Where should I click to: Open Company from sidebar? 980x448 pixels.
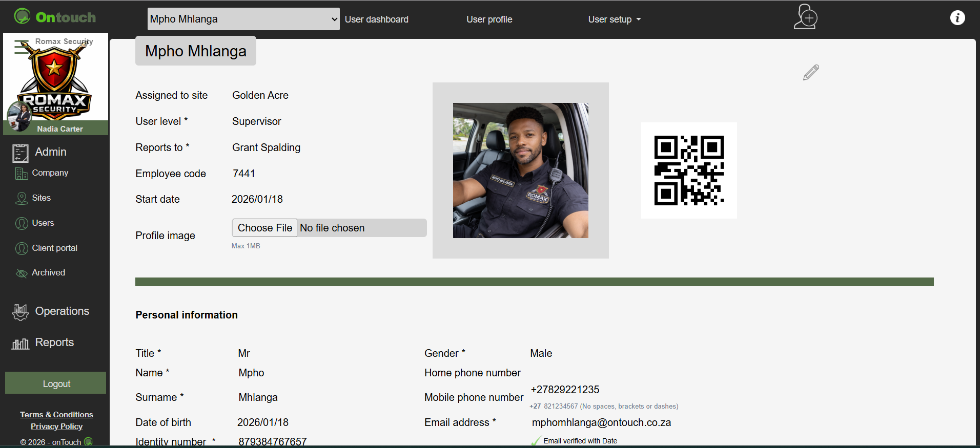(x=50, y=173)
